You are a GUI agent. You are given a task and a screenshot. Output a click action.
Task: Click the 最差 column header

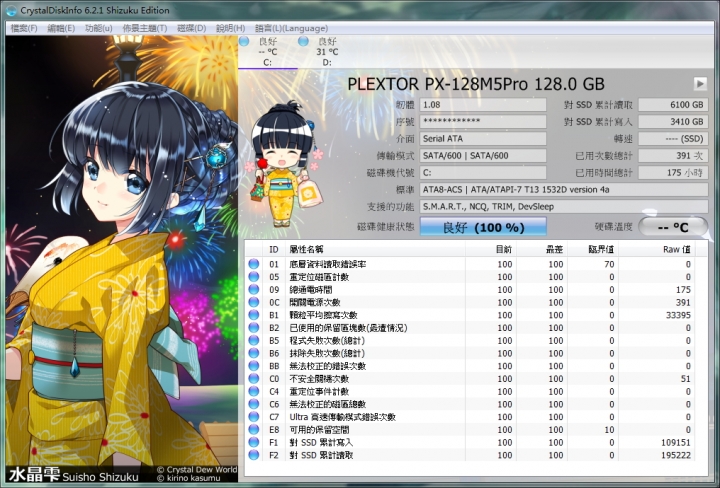[x=542, y=249]
